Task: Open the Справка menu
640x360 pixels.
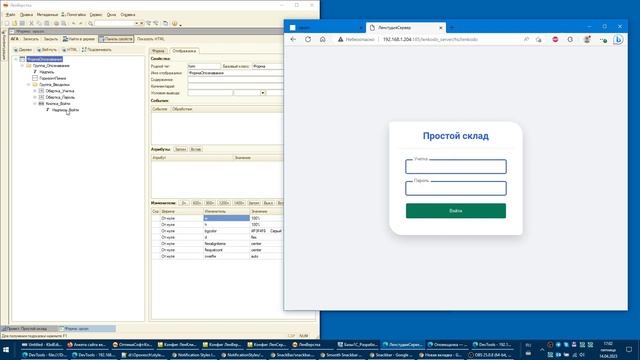Action: 128,15
